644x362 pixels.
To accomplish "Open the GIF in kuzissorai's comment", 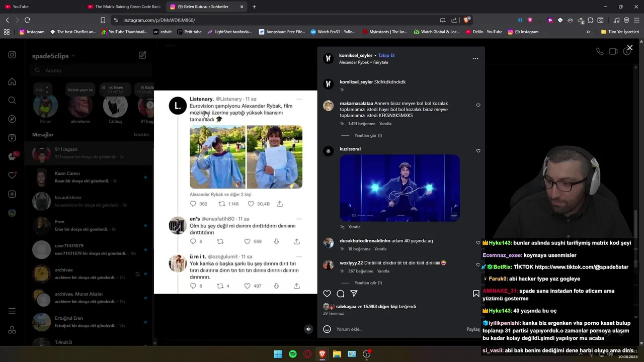I will click(399, 188).
